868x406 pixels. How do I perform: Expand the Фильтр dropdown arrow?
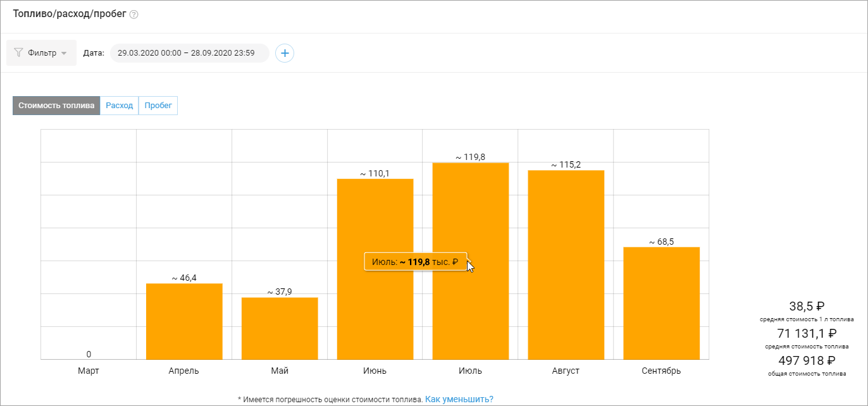pos(64,54)
